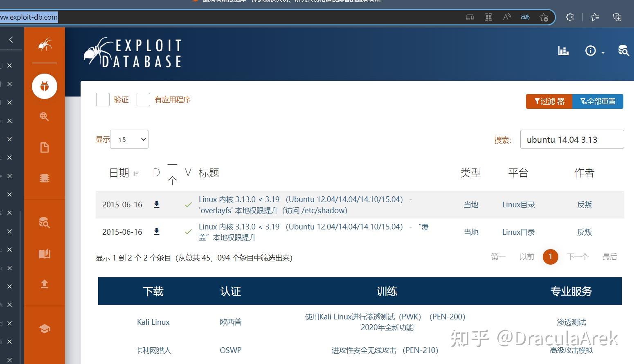Image resolution: width=634 pixels, height=364 pixels.
Task: Click the device screen icon in address bar
Action: pyautogui.click(x=470, y=17)
